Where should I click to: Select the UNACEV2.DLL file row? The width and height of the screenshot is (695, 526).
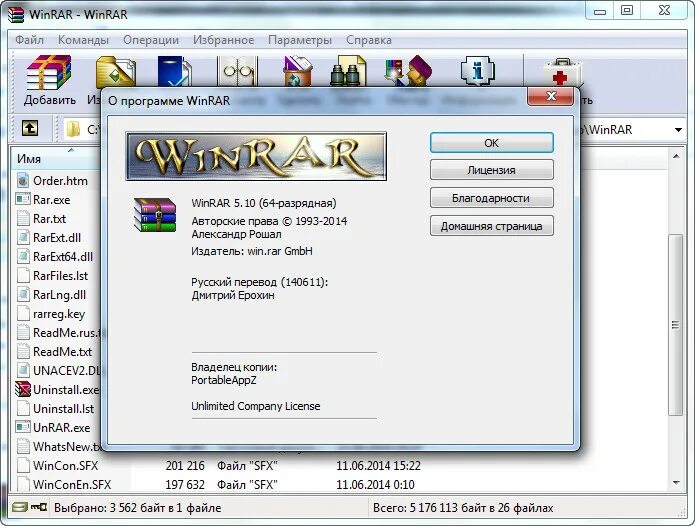pos(59,370)
